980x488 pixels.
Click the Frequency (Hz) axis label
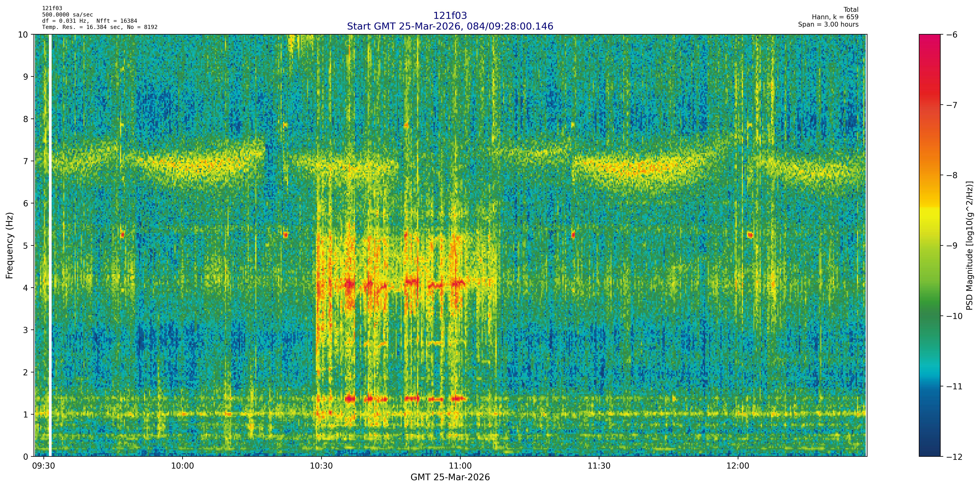tap(10, 245)
